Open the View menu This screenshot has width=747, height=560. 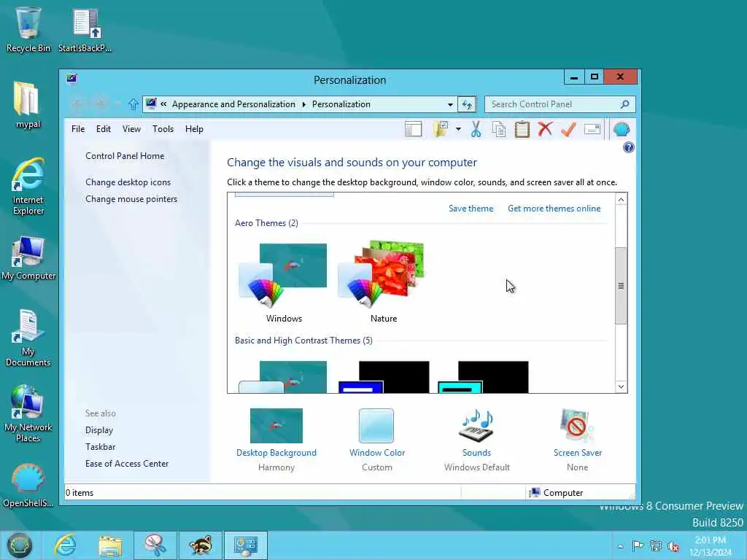pos(131,129)
